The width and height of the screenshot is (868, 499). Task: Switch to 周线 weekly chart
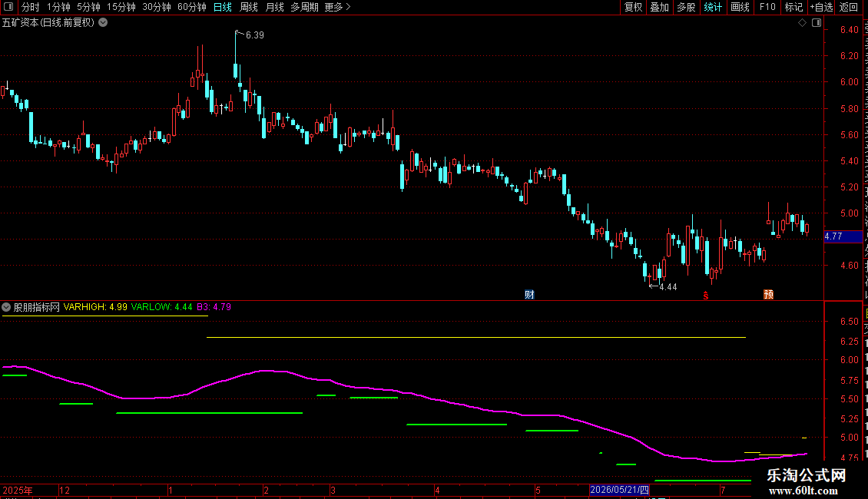click(249, 7)
